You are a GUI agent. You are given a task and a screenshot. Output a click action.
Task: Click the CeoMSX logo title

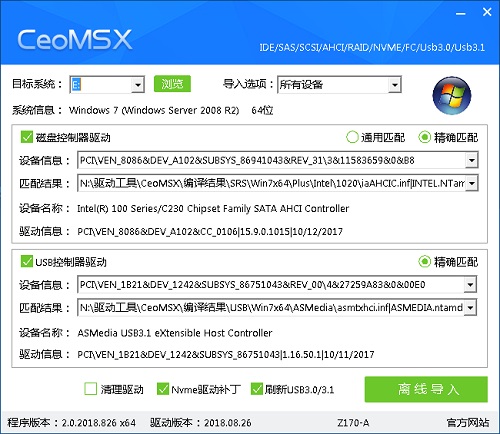(x=75, y=40)
